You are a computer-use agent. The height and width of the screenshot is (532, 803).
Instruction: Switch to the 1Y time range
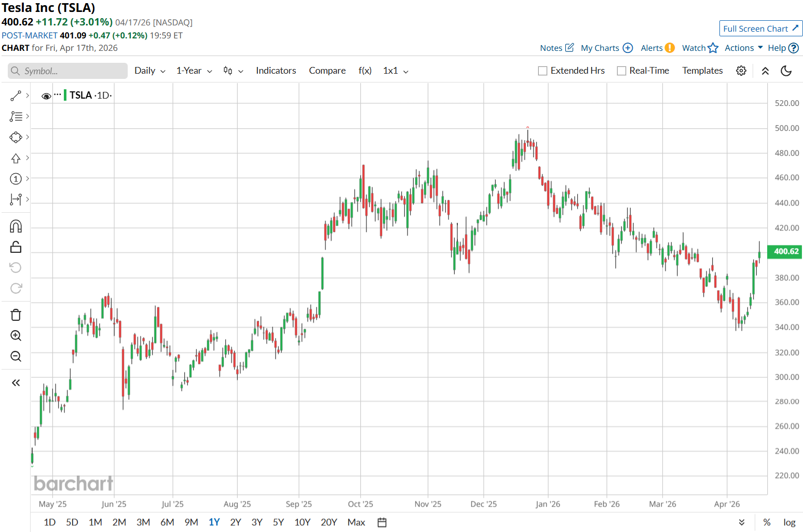point(214,523)
